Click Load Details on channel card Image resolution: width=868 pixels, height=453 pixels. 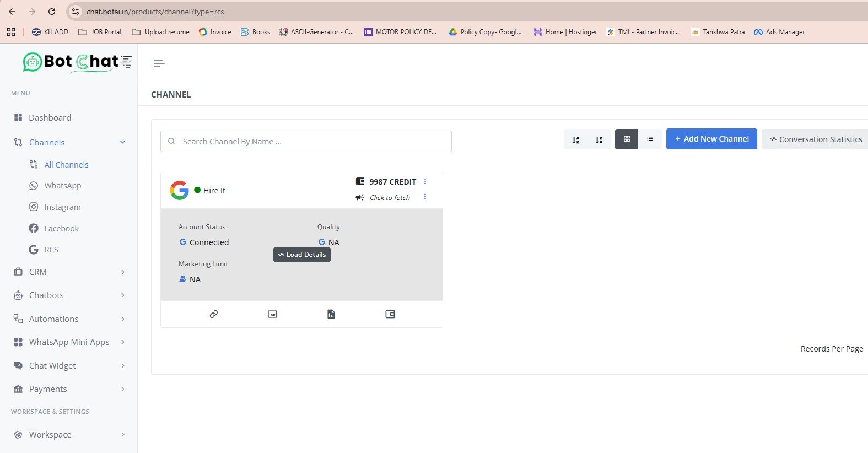(302, 255)
